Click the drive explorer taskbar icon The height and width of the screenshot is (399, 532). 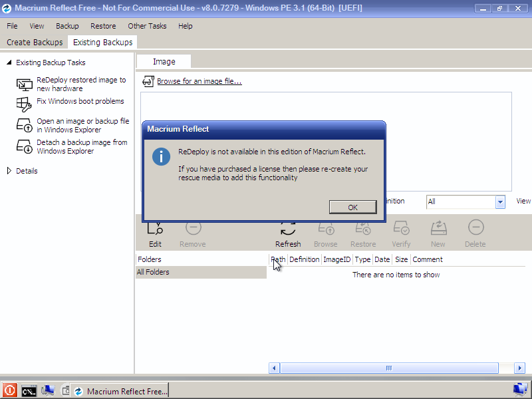coord(65,391)
